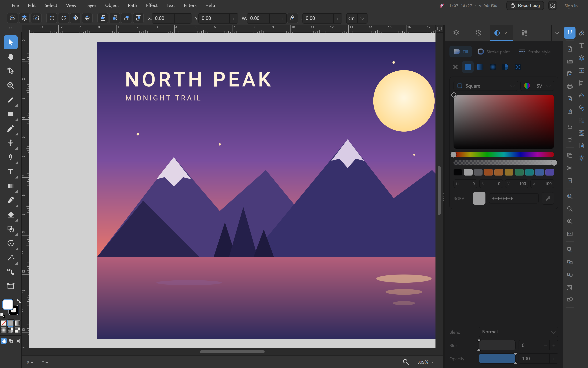Choose Mesh gradient fill type
Viewport: 588px width, 368px height.
[x=505, y=67]
